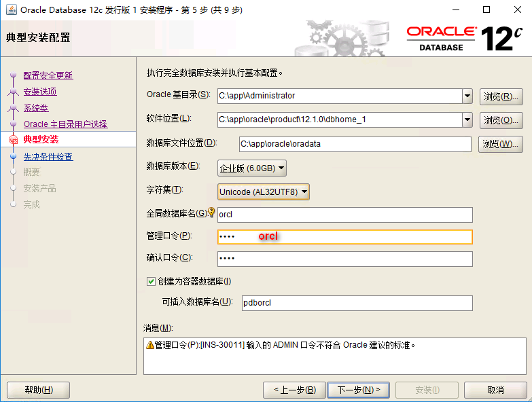532x402 pixels.
Task: Click the 典型安装配置 page heading
Action: [x=38, y=37]
